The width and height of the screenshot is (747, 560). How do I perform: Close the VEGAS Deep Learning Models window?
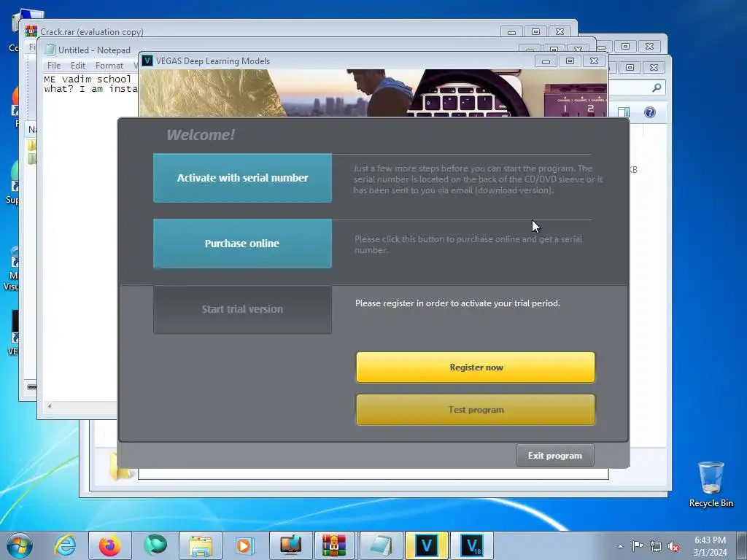594,61
